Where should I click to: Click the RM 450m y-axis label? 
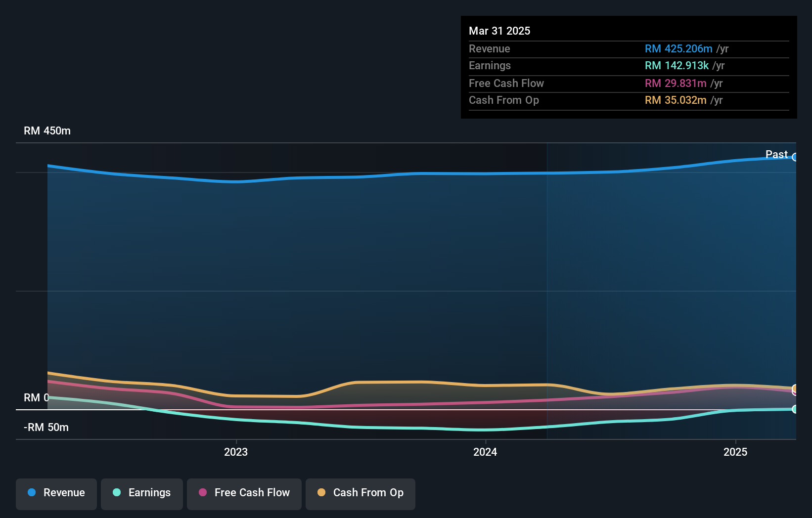(x=47, y=131)
